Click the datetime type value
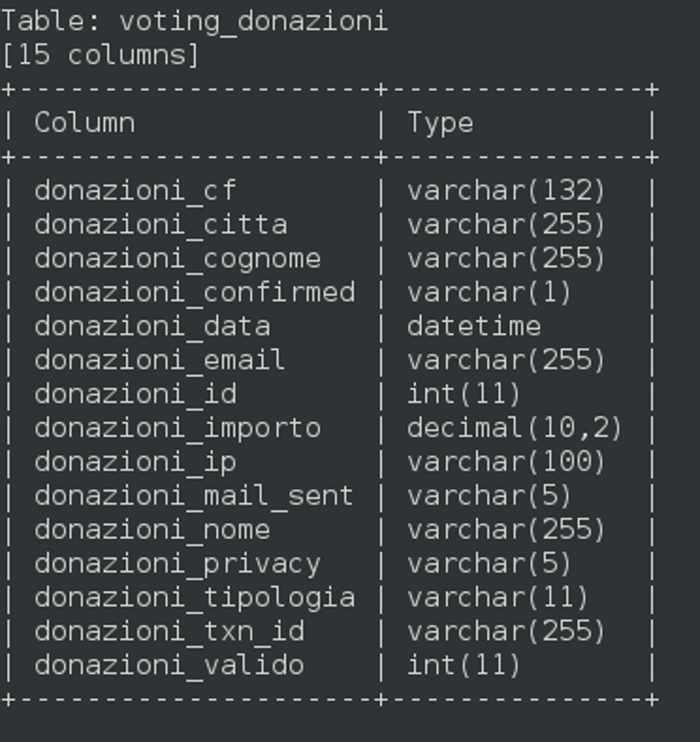 point(474,326)
